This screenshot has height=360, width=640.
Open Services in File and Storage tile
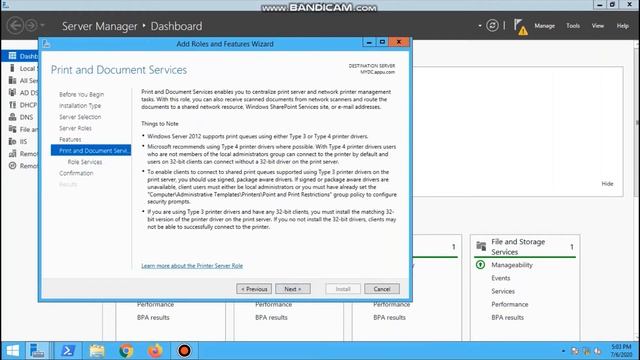click(x=503, y=291)
